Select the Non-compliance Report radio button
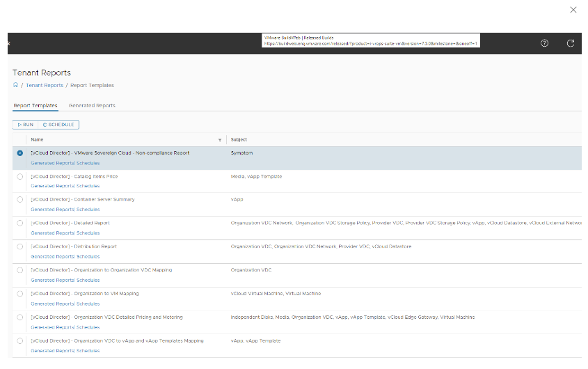The height and width of the screenshot is (369, 588). 20,153
